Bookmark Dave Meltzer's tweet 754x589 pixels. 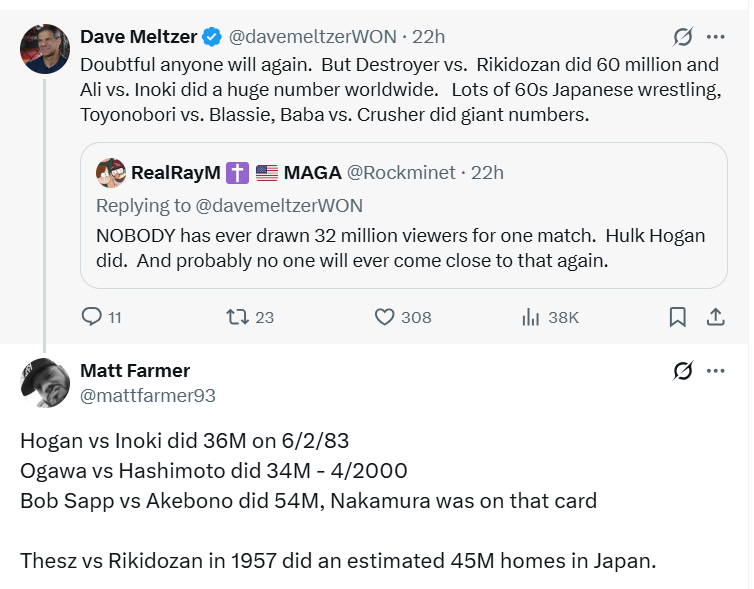(678, 317)
